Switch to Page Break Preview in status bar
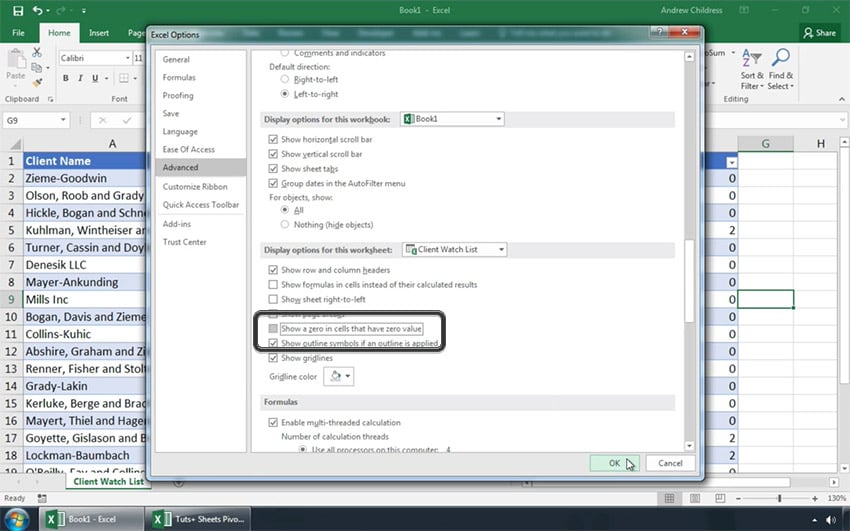 [720, 498]
